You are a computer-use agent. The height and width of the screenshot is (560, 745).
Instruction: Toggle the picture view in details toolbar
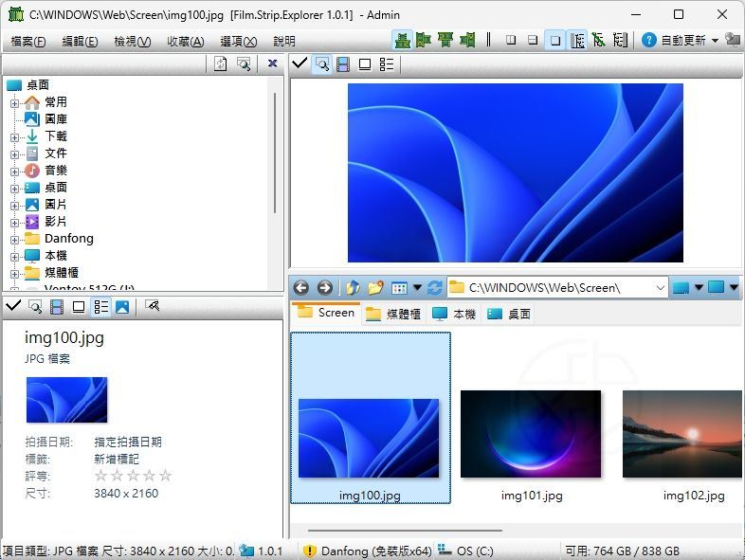(122, 307)
